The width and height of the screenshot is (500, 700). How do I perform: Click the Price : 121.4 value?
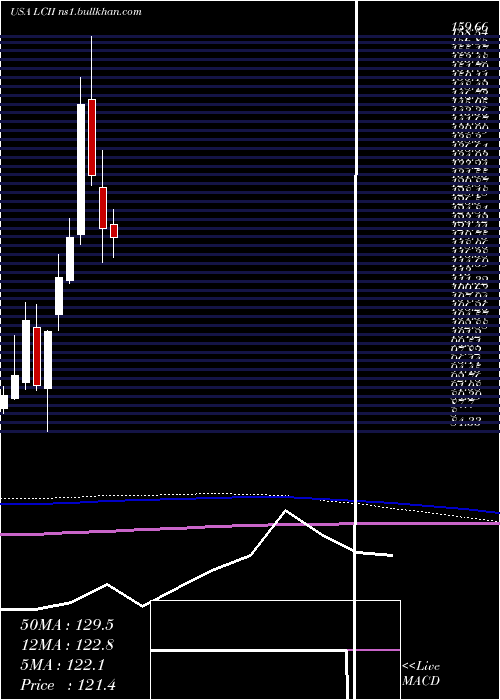(x=68, y=685)
